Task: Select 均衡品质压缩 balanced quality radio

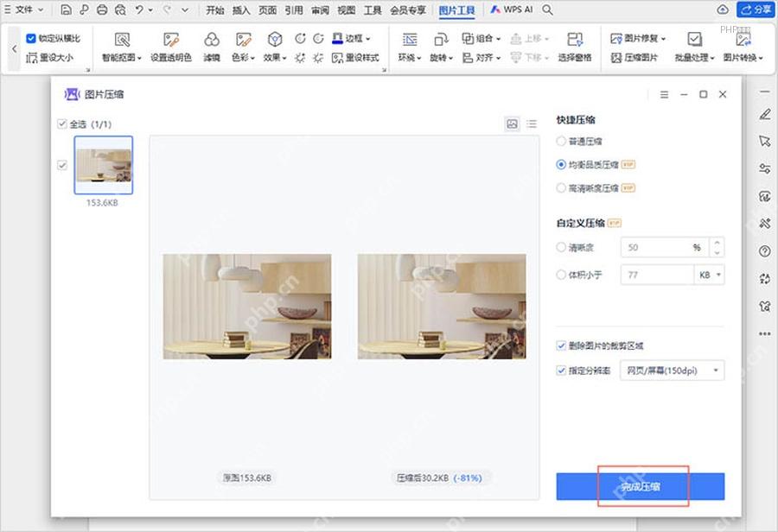Action: tap(561, 164)
